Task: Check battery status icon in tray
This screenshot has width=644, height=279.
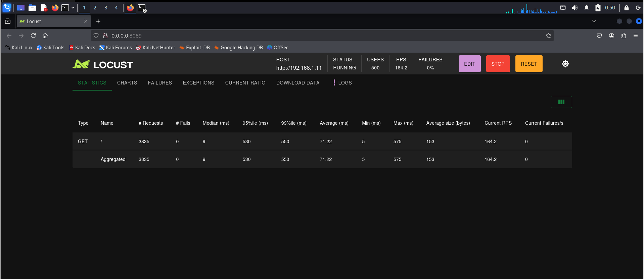Action: click(x=598, y=8)
